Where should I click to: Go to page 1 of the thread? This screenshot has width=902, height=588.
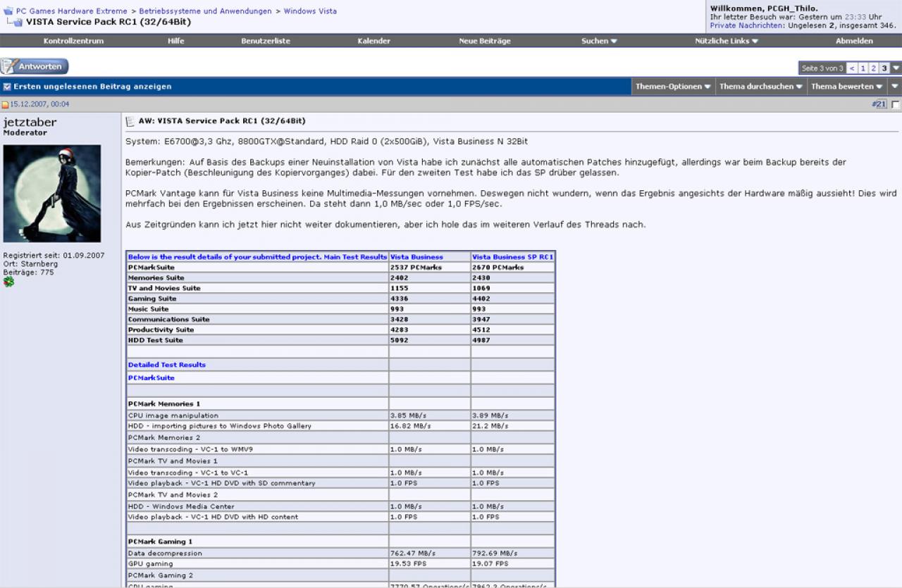863,68
